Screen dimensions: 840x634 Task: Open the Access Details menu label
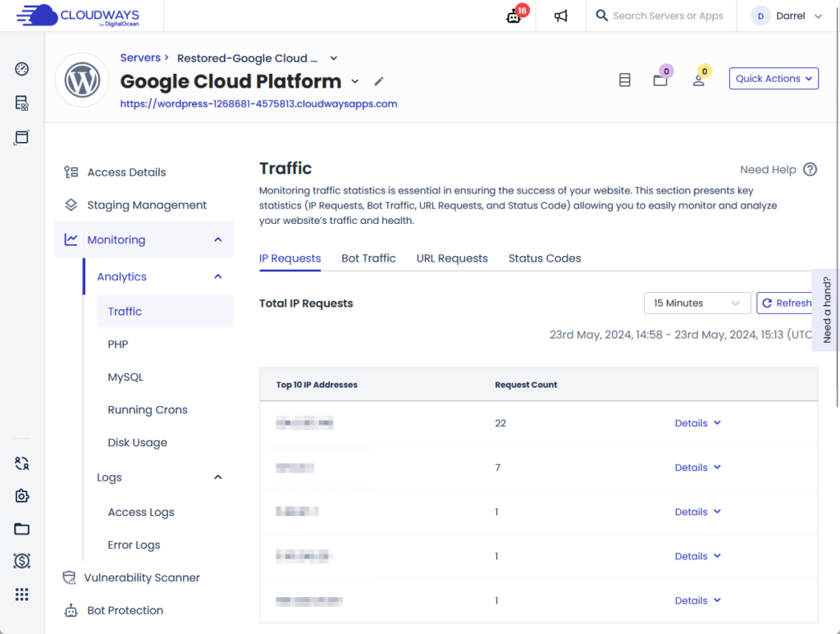[126, 172]
